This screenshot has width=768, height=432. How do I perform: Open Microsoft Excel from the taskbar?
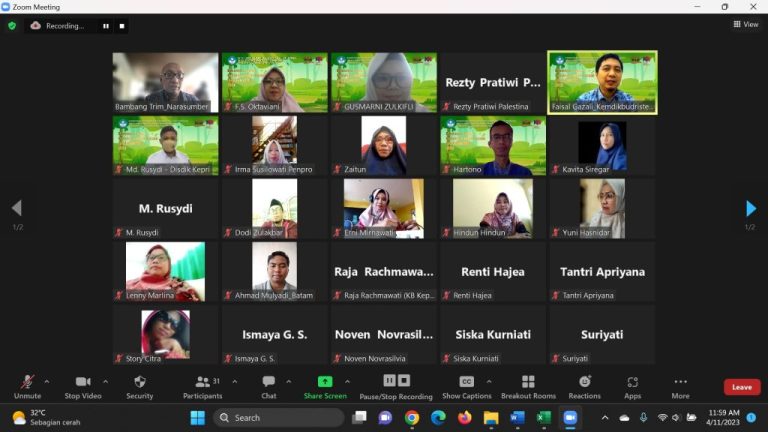pyautogui.click(x=543, y=418)
